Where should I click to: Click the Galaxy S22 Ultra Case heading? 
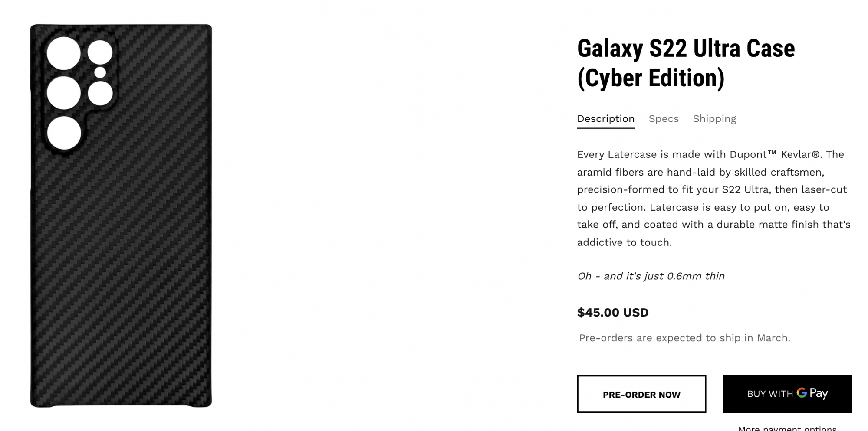coord(686,49)
